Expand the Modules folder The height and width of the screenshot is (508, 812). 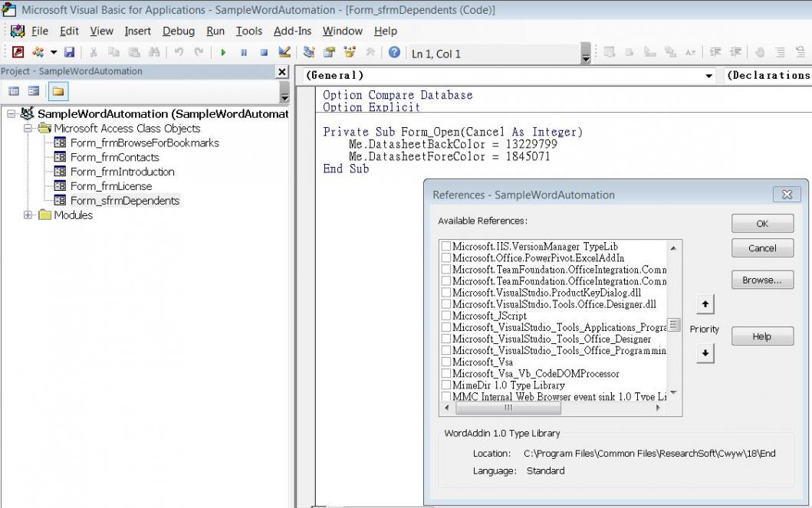point(28,215)
